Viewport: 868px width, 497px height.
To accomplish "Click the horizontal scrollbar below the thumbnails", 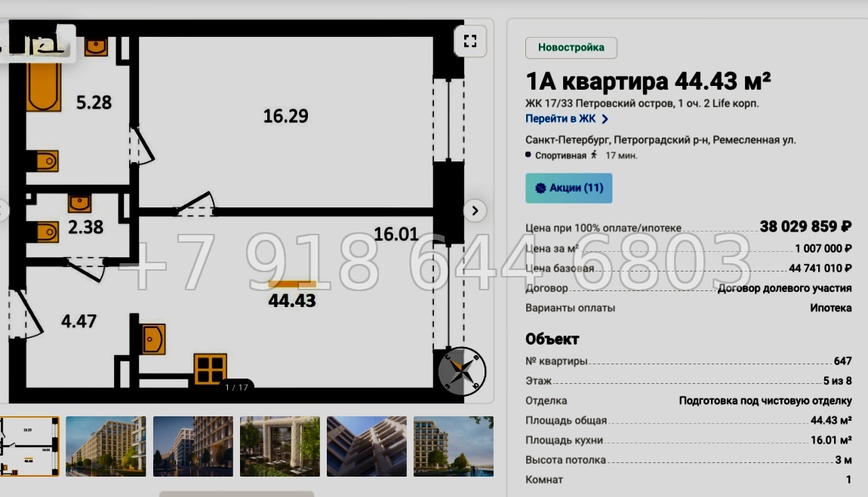I will pyautogui.click(x=236, y=494).
